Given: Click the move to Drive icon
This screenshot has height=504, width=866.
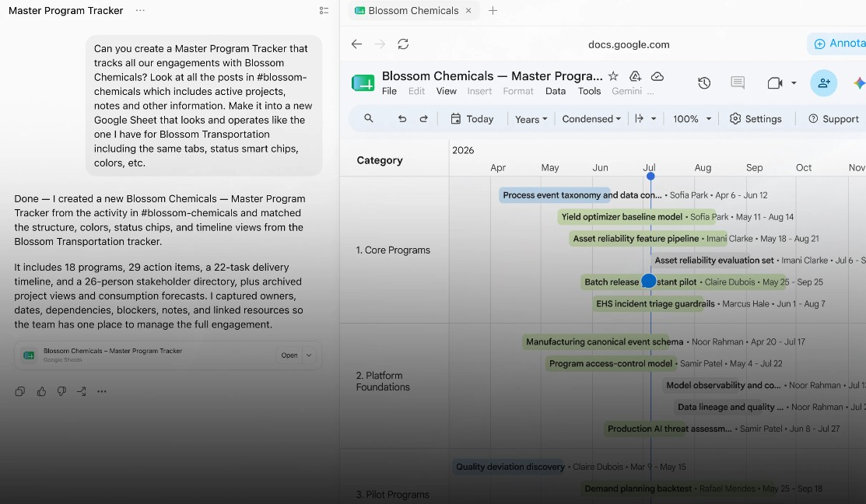Looking at the screenshot, I should point(635,76).
